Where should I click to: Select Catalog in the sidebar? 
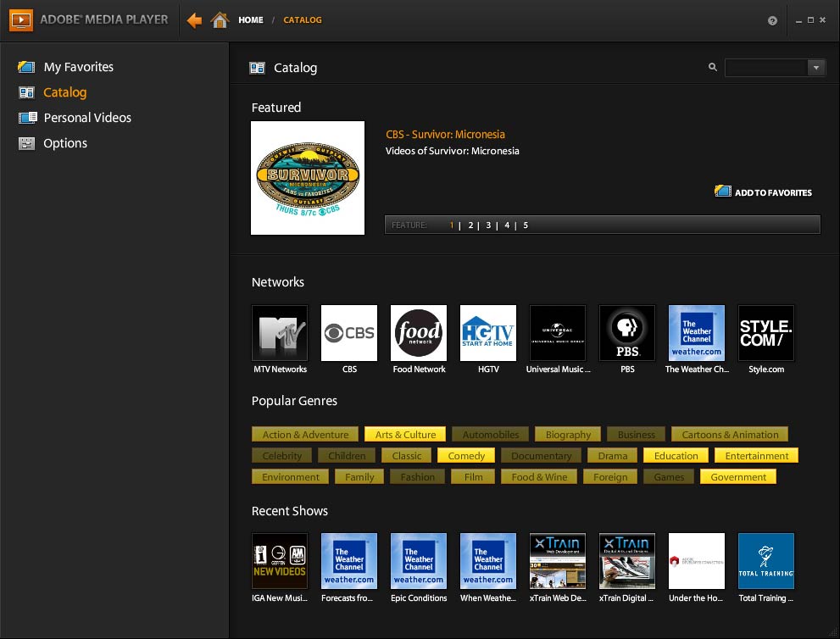click(x=64, y=92)
